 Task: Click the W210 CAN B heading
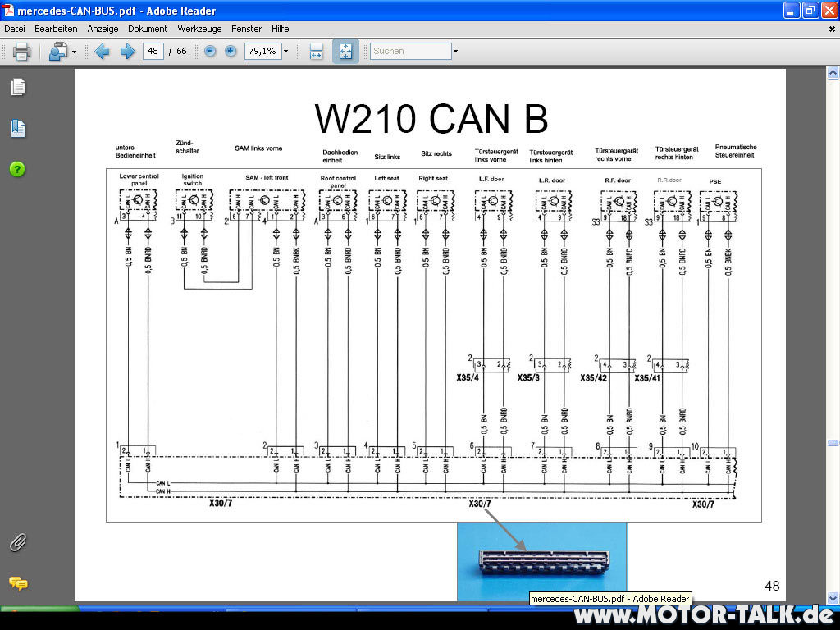click(x=431, y=119)
